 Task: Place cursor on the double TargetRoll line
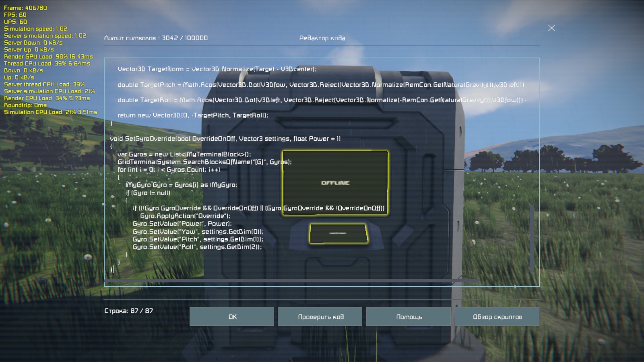click(282, 100)
